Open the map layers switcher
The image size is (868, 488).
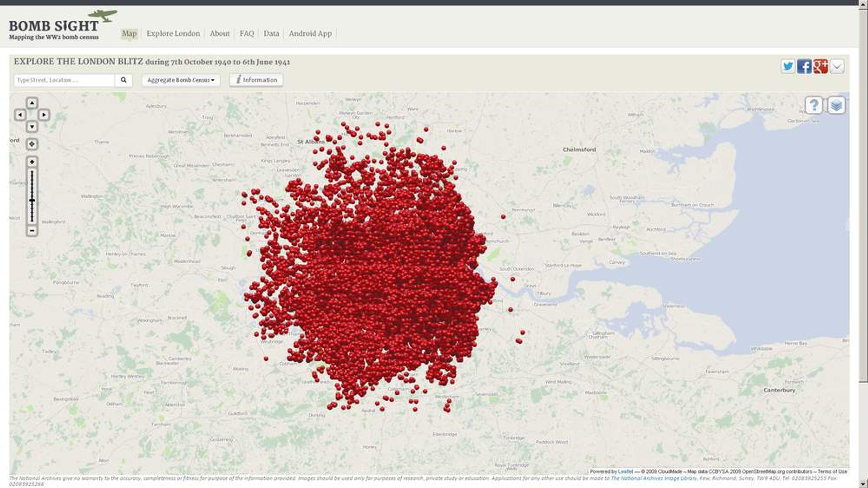point(836,105)
